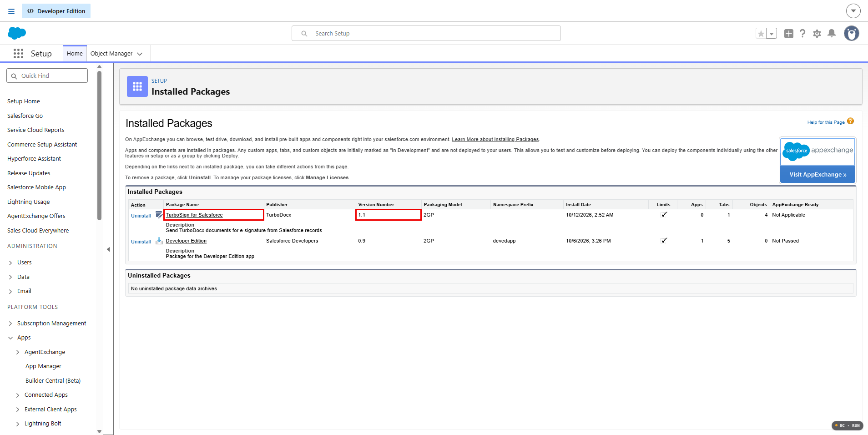Open the favorites list dropdown arrow
The height and width of the screenshot is (435, 868).
point(772,34)
